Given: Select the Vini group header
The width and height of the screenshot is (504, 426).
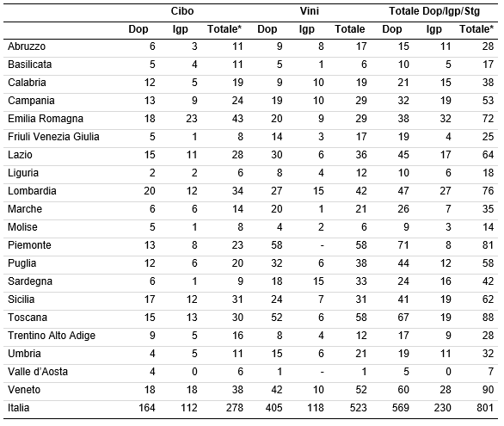Looking at the screenshot, I should pyautogui.click(x=310, y=11).
